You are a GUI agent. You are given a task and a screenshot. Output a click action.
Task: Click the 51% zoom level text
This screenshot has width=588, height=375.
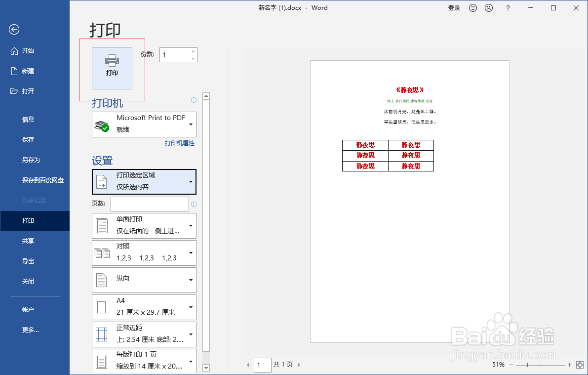click(x=498, y=365)
